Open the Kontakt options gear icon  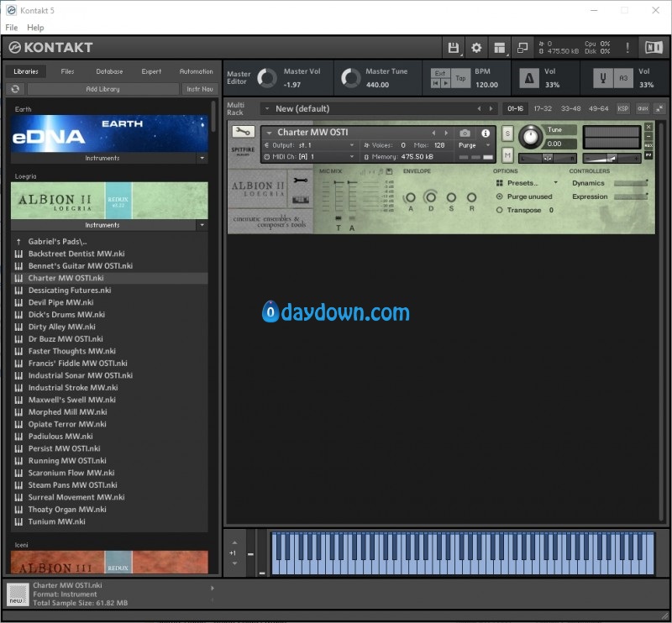tap(476, 47)
